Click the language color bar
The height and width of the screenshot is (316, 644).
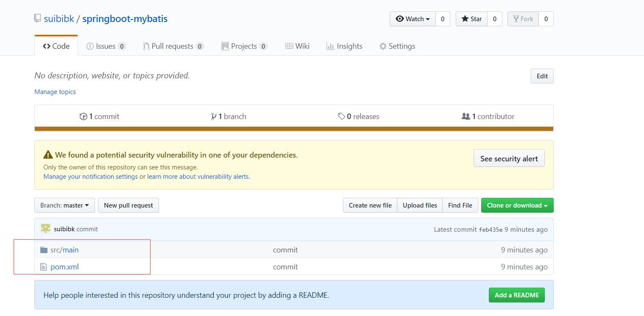(294, 129)
